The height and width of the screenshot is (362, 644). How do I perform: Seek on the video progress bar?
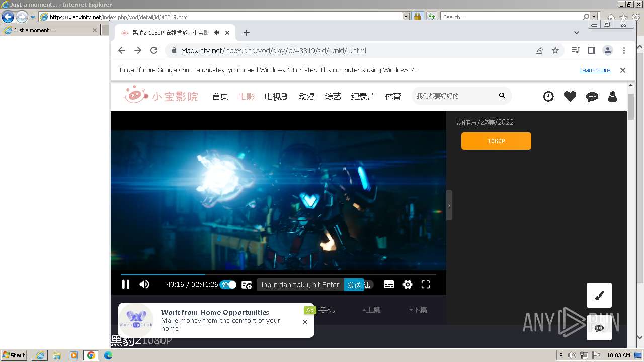coord(278,275)
